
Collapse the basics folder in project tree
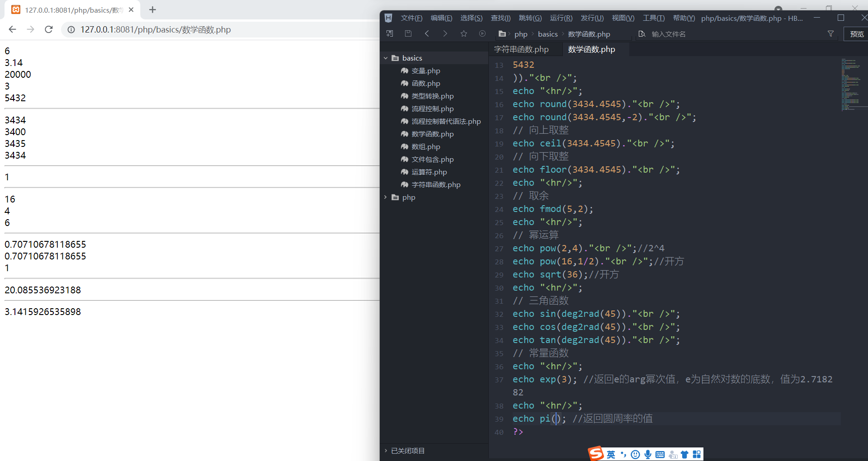coord(386,58)
